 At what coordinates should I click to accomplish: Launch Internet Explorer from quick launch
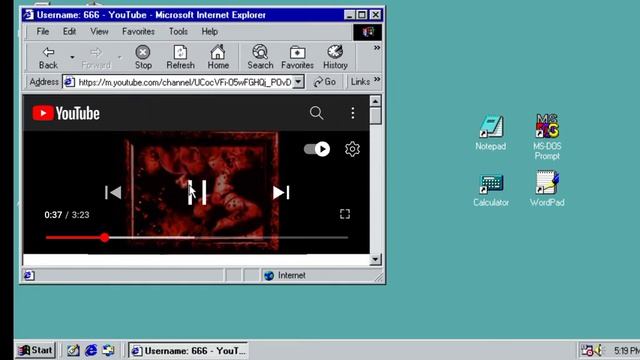pyautogui.click(x=91, y=350)
